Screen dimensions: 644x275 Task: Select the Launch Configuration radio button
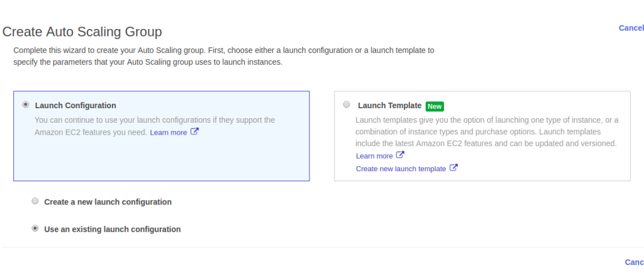point(25,104)
